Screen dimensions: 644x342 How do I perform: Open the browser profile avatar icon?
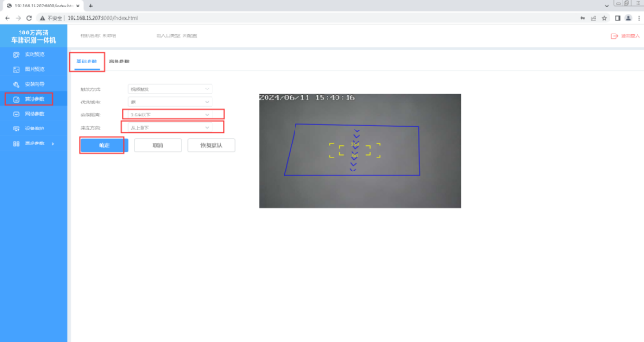click(x=628, y=18)
